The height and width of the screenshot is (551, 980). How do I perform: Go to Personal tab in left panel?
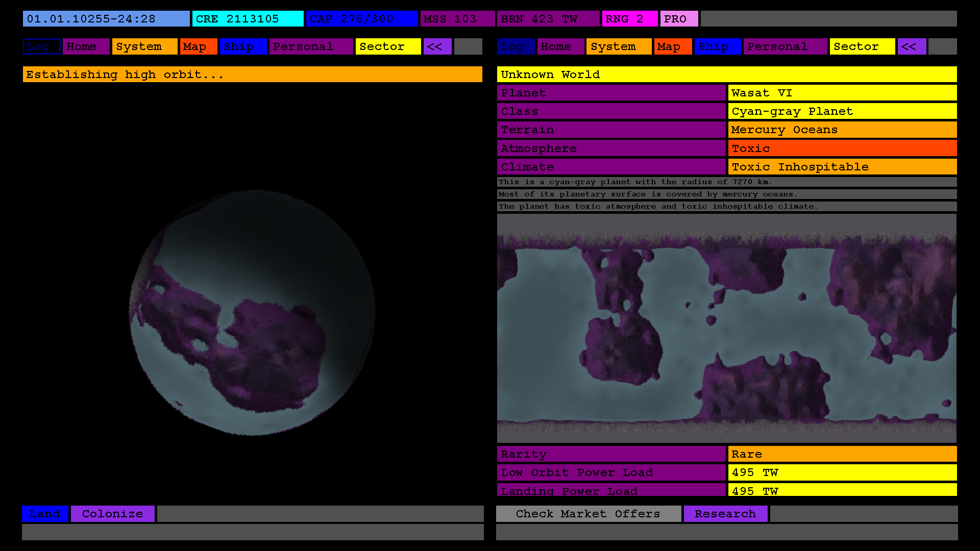[310, 46]
